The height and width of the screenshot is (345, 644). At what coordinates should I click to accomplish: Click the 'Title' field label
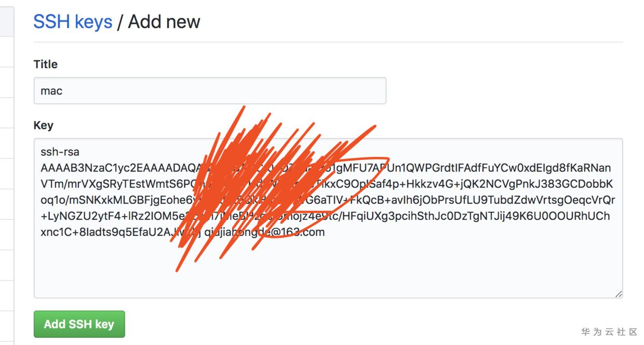click(46, 64)
